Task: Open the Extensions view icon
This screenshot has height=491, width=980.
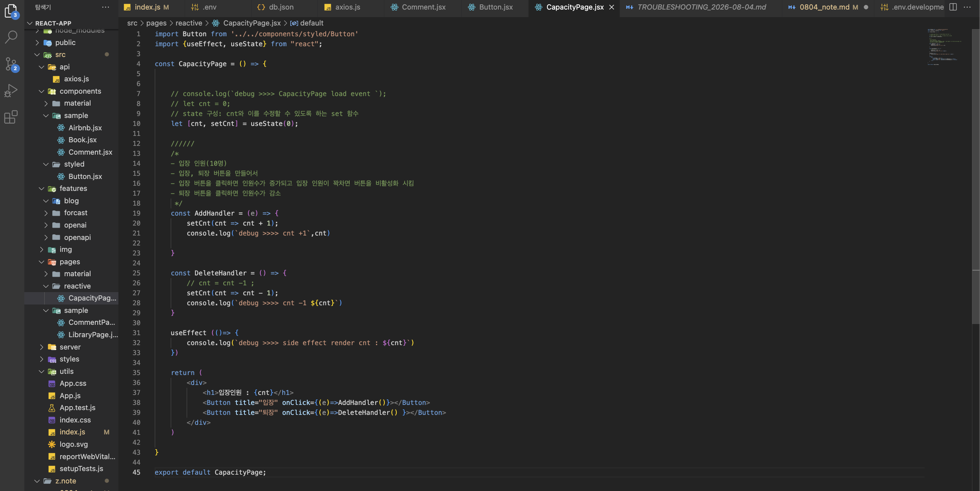Action: pyautogui.click(x=11, y=117)
